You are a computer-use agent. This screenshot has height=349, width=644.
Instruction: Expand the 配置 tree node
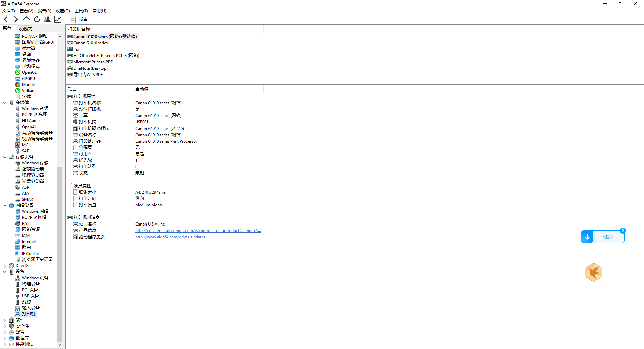(5, 332)
